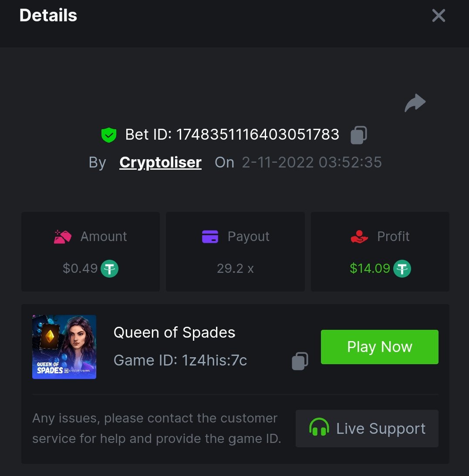469x476 pixels.
Task: Copy the Game ID code
Action: click(x=300, y=361)
